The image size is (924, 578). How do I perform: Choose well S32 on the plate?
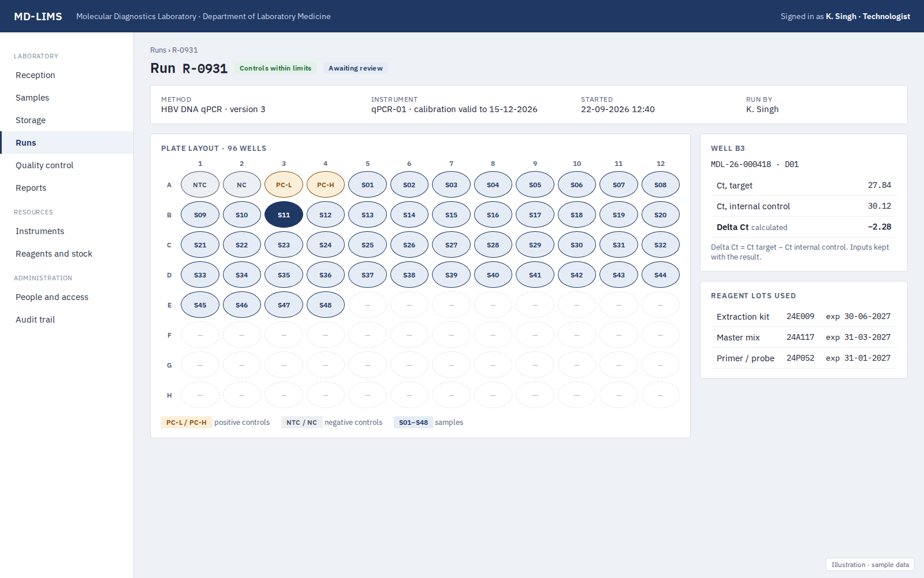pyautogui.click(x=661, y=245)
